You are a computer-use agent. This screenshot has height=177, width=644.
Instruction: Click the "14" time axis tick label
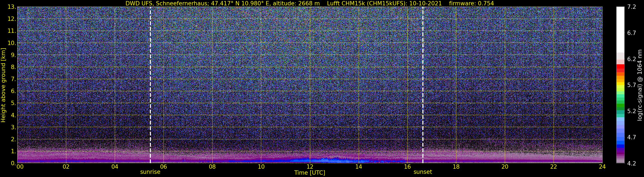pos(358,167)
